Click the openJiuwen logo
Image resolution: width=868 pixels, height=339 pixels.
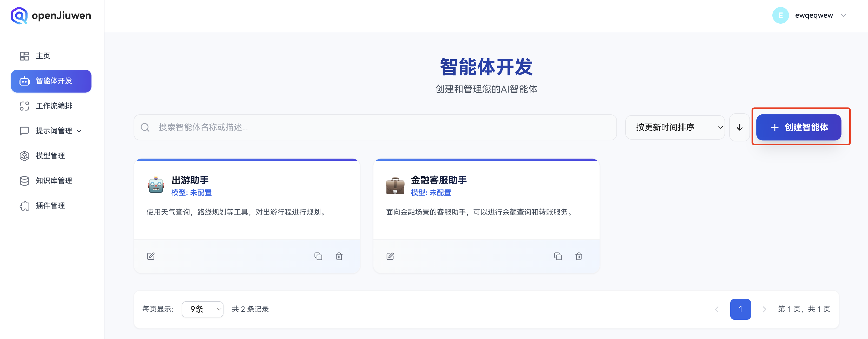pyautogui.click(x=50, y=15)
